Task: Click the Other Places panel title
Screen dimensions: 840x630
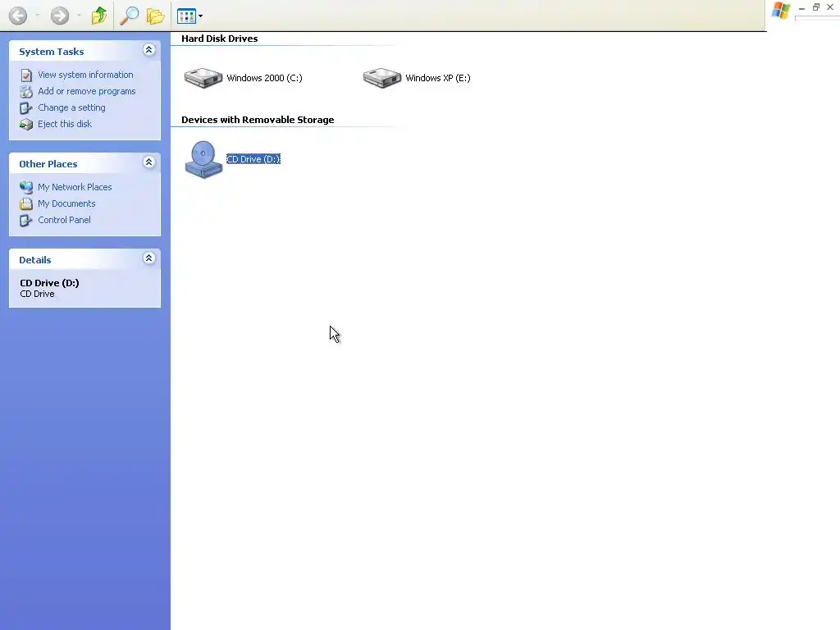Action: [x=48, y=164]
